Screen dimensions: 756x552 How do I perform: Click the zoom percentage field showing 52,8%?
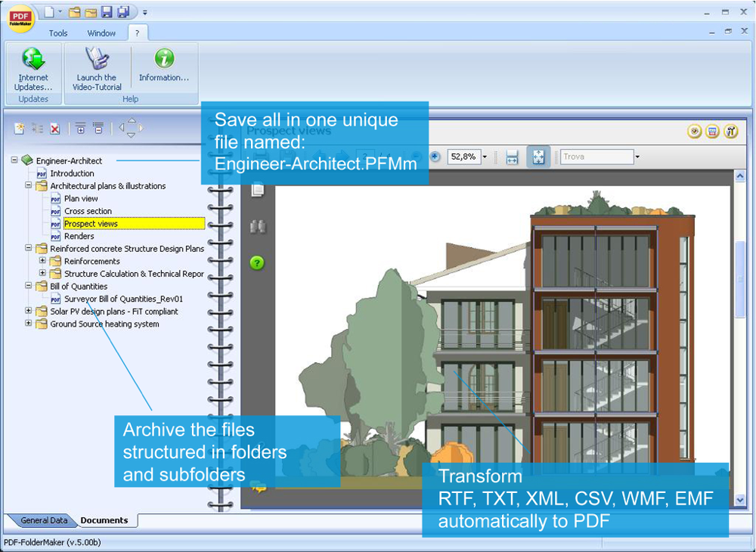tap(464, 157)
